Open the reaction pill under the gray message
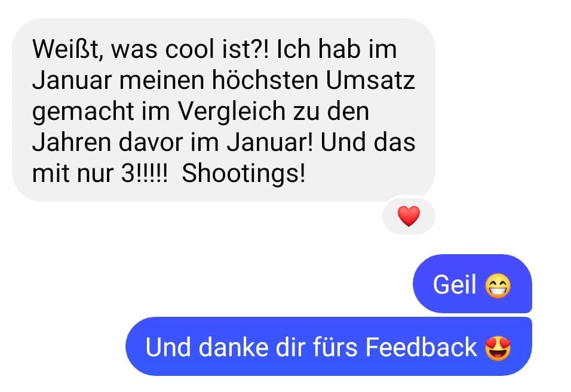Viewport: 571px width, 392px height. click(x=409, y=217)
